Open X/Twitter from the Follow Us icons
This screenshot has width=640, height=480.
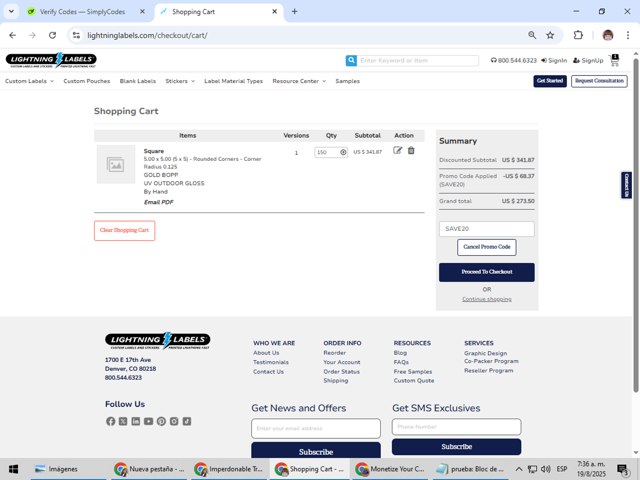pos(123,421)
